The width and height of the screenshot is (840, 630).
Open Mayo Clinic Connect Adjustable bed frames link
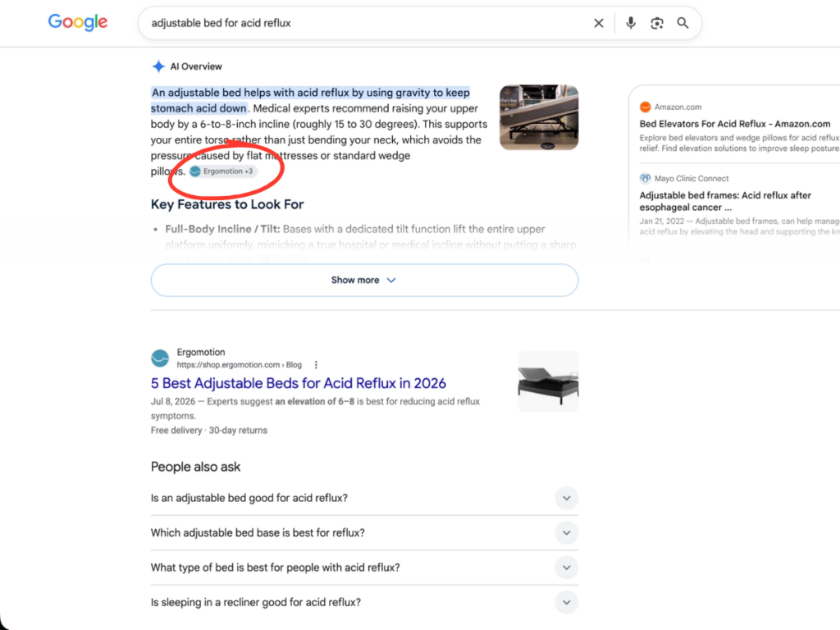coord(725,202)
